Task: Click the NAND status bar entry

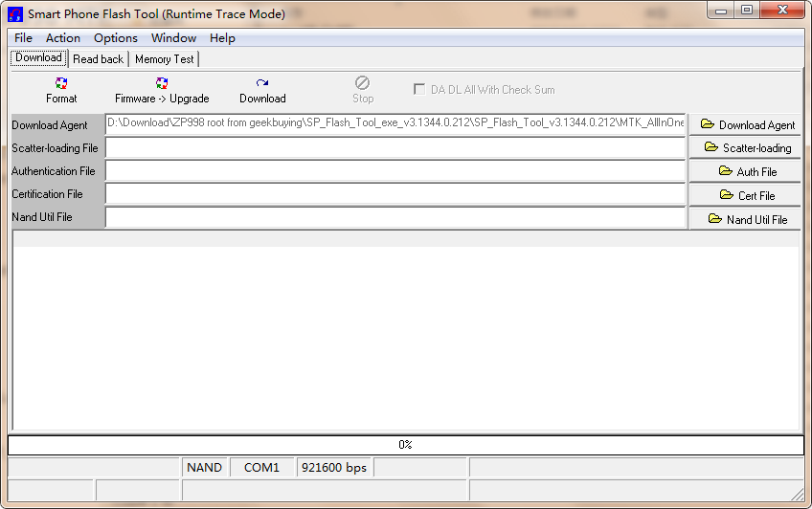Action: (205, 468)
